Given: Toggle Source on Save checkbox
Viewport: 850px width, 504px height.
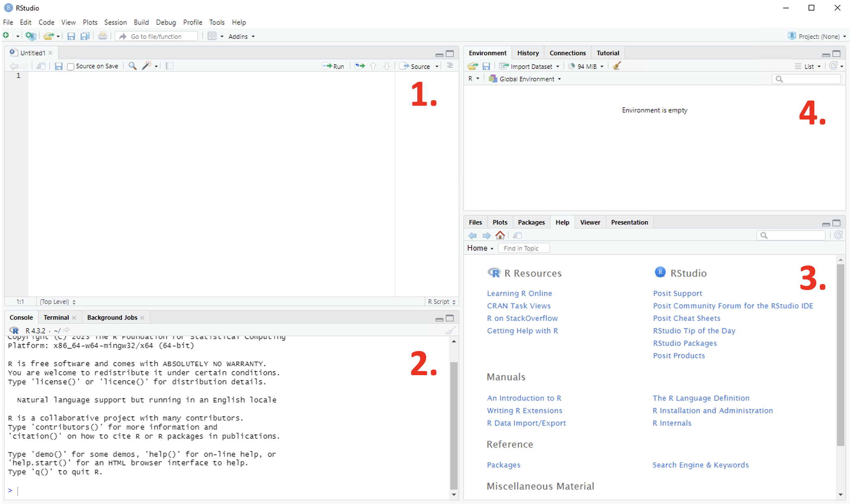Looking at the screenshot, I should 71,66.
